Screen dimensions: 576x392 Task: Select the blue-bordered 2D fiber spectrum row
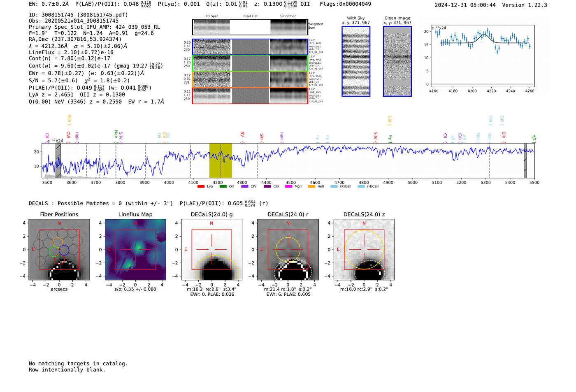tap(250, 47)
